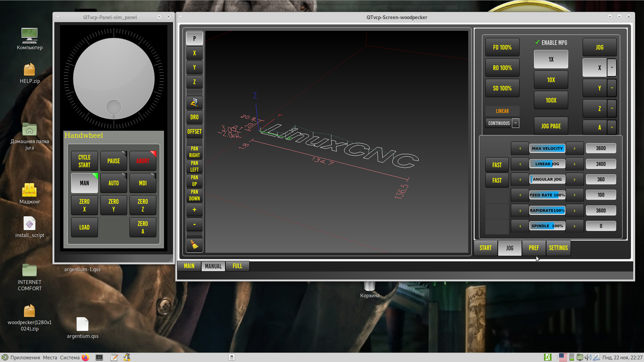Viewport: 644px width, 362px height.
Task: Expand the X axis dropdown arrow
Action: point(612,68)
